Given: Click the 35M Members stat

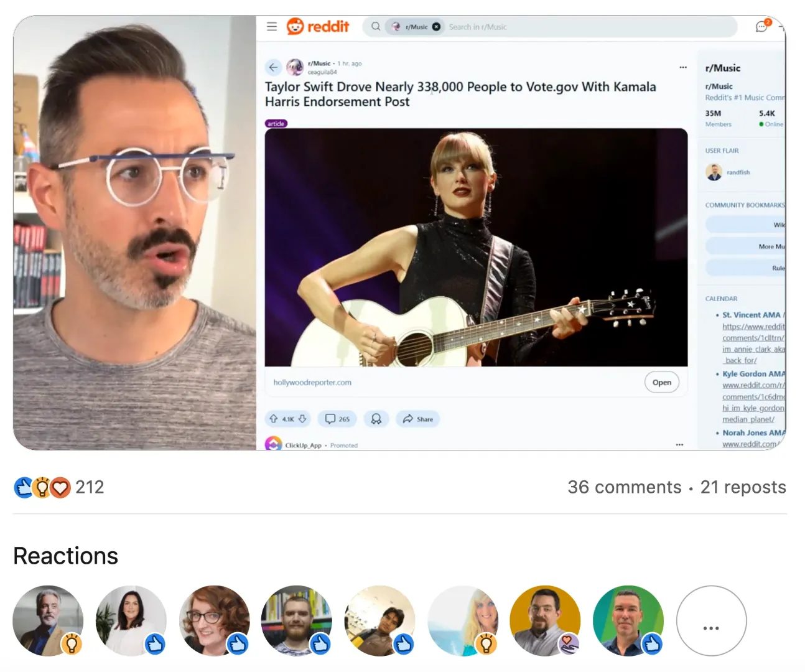Looking at the screenshot, I should [x=718, y=118].
